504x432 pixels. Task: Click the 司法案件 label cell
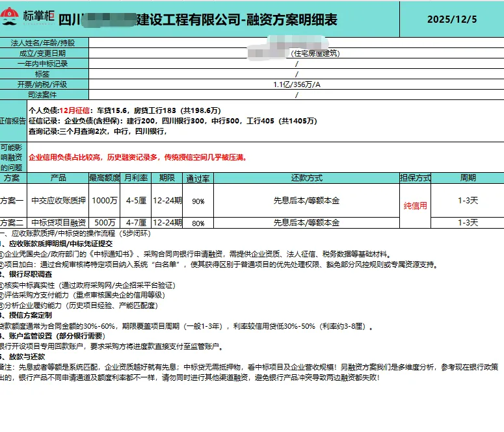(x=44, y=95)
